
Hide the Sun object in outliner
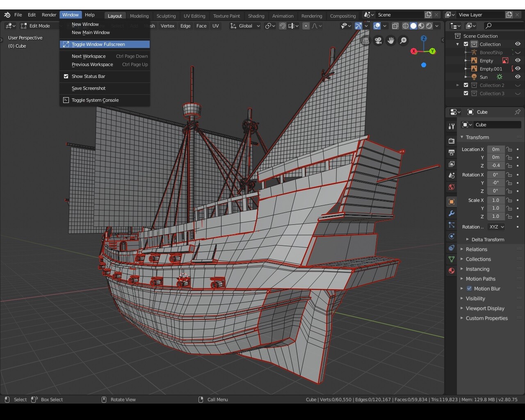518,77
